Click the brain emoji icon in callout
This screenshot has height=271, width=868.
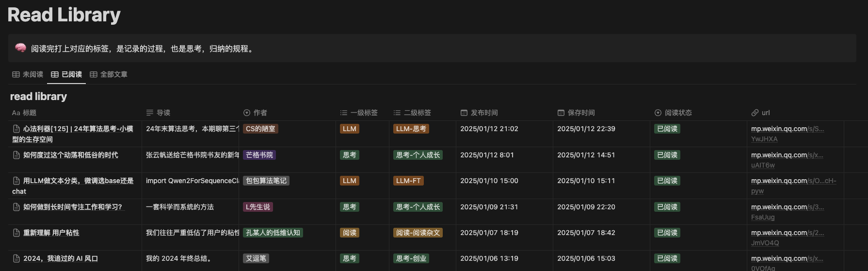tap(20, 48)
